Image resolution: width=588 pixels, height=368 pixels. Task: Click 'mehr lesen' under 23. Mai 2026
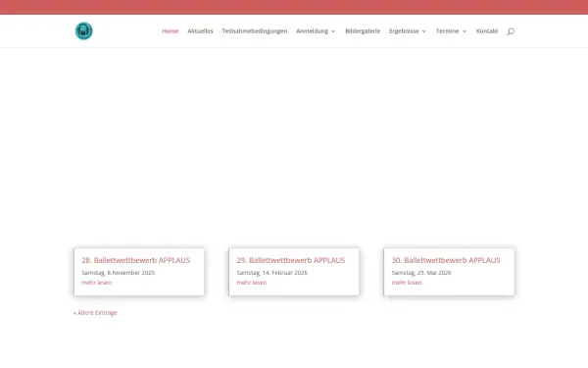(407, 283)
